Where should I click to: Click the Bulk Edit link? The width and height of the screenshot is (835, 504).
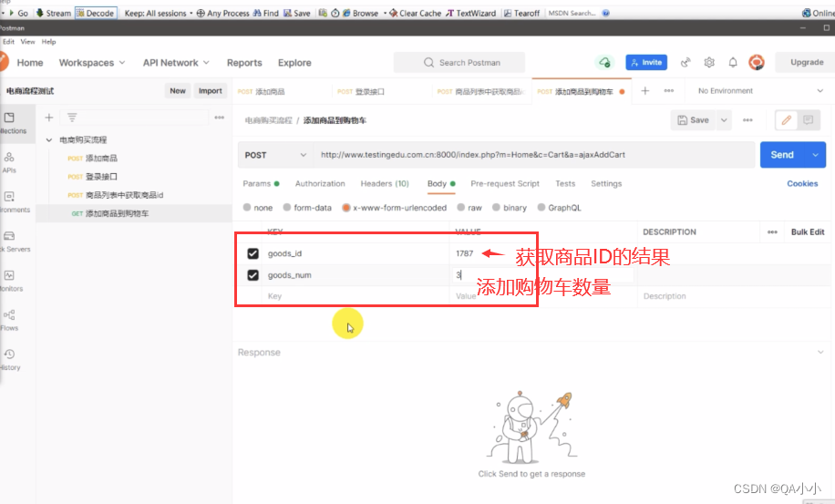(808, 232)
